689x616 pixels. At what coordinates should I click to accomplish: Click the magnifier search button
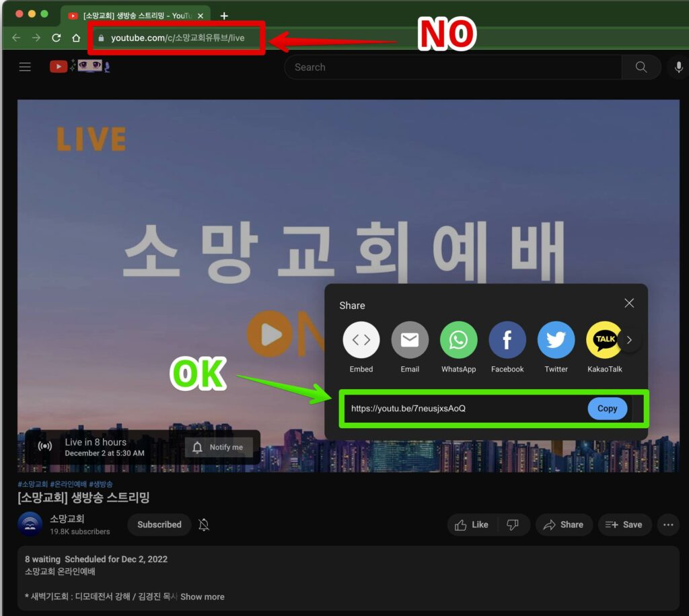[641, 67]
